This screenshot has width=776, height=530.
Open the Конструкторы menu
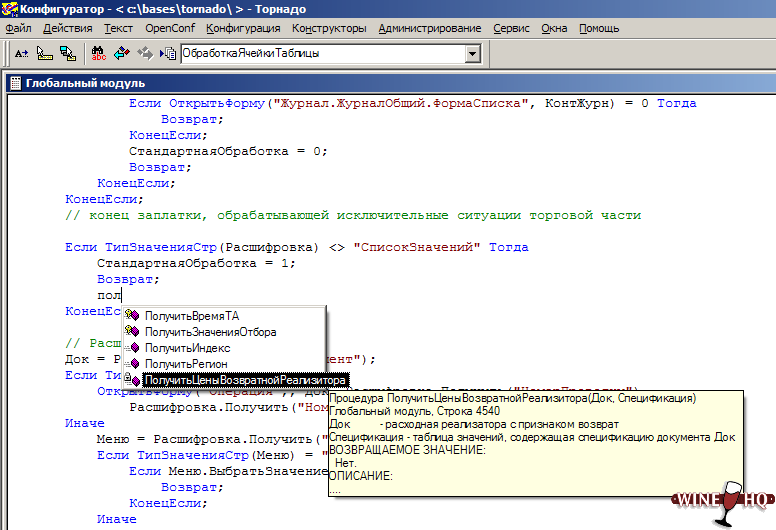pyautogui.click(x=329, y=28)
